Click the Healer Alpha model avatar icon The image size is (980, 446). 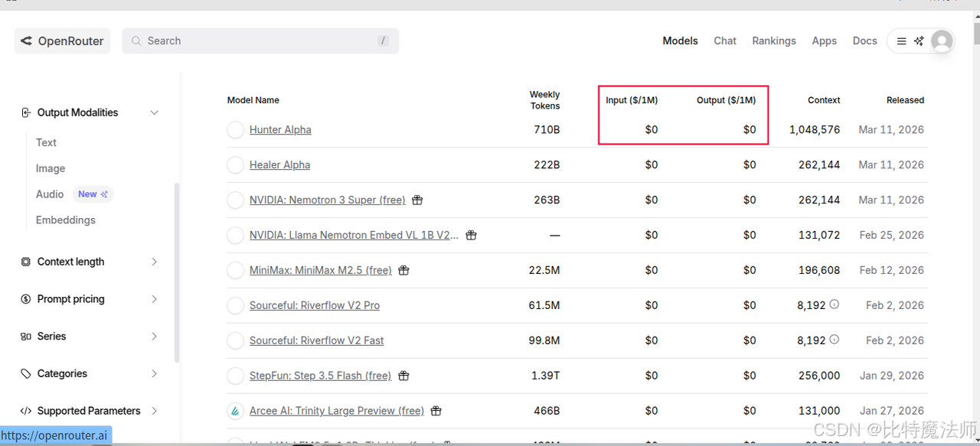click(x=235, y=165)
